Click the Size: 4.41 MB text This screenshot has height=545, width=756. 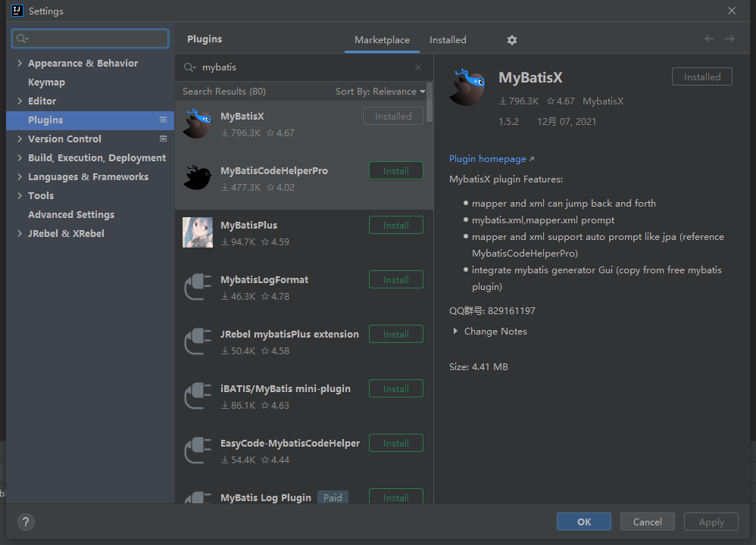tap(478, 366)
